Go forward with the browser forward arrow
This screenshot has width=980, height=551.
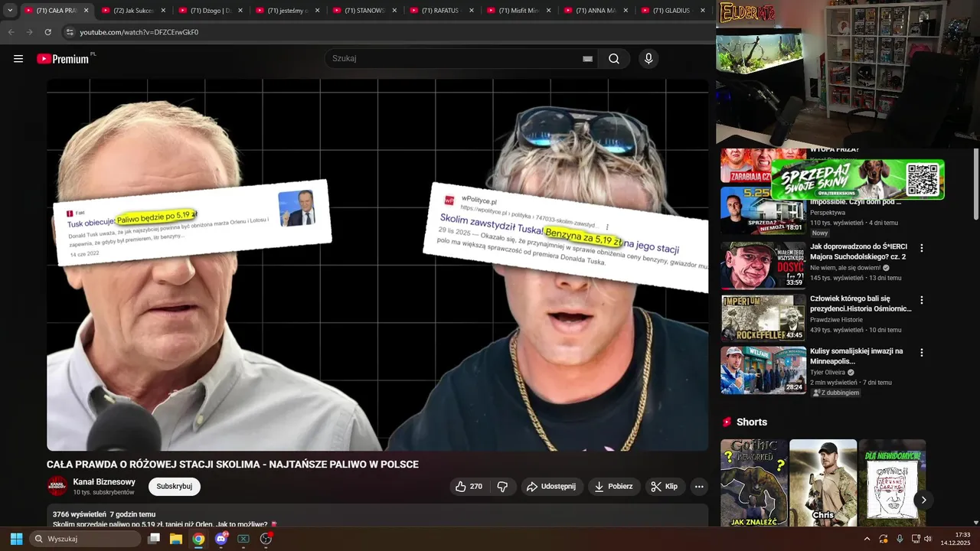pos(29,32)
